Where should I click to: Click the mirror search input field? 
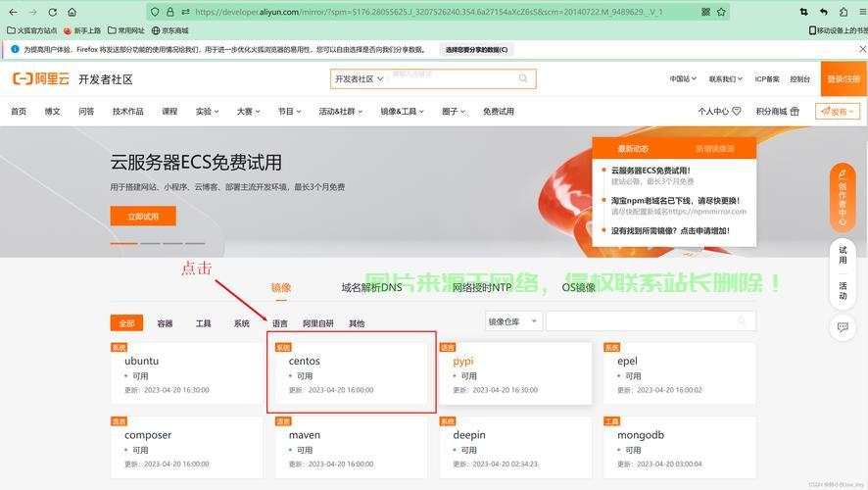tap(650, 321)
